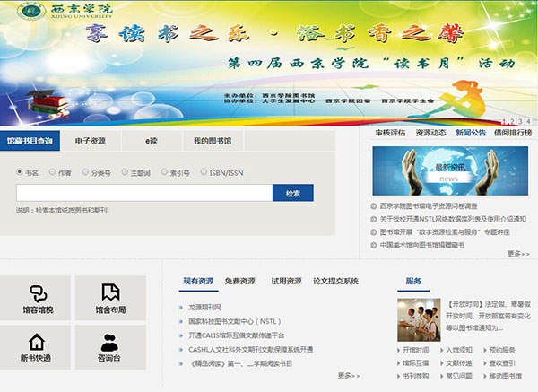Open the 龙源期刊网 resource link
The width and height of the screenshot is (538, 392).
coord(204,307)
